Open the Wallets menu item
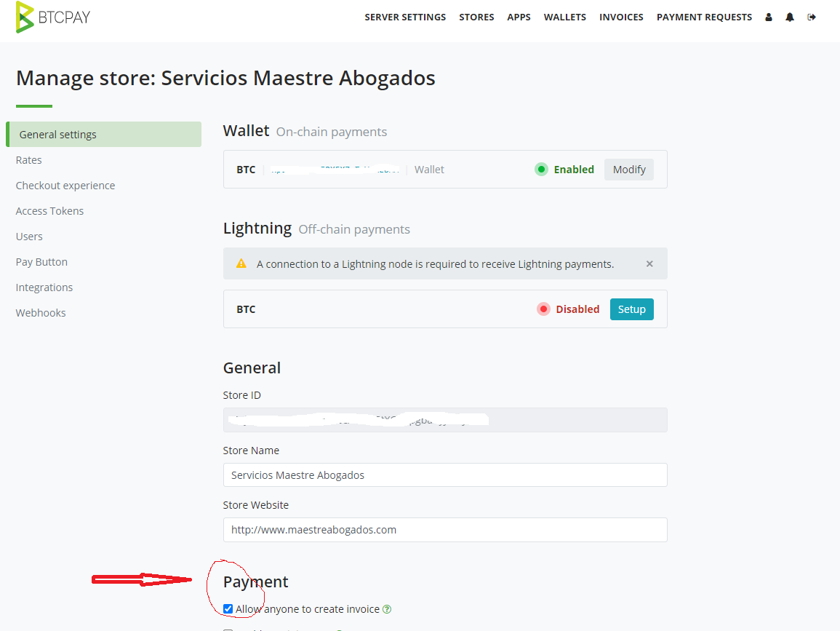The image size is (840, 631). click(x=564, y=17)
